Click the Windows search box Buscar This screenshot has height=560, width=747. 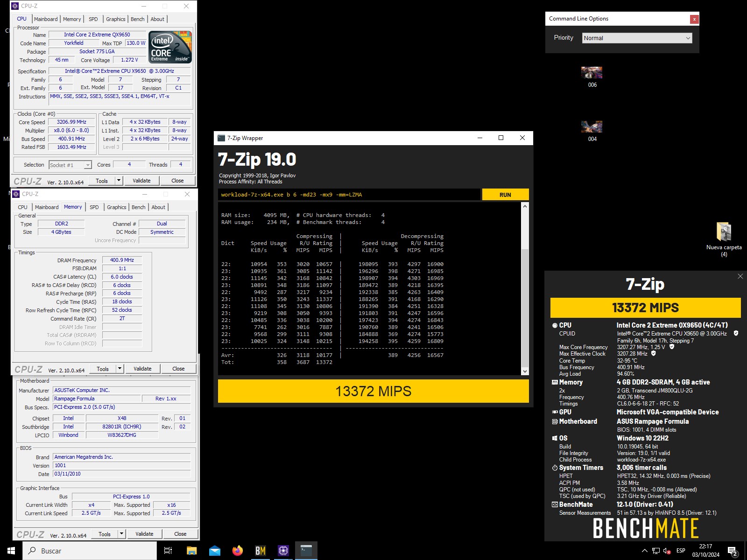coord(90,551)
